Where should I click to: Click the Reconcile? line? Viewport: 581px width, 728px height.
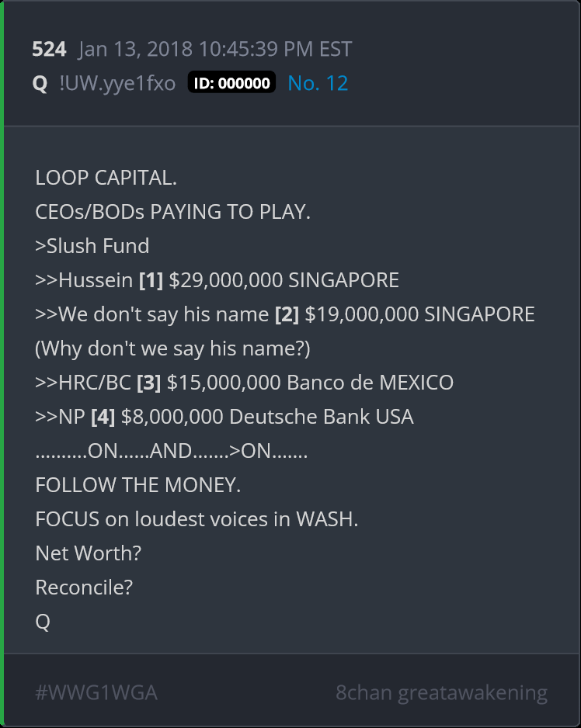pos(84,588)
